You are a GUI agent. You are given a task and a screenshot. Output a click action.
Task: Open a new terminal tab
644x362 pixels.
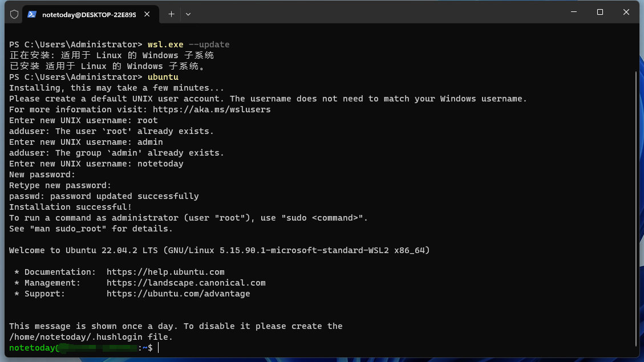171,14
